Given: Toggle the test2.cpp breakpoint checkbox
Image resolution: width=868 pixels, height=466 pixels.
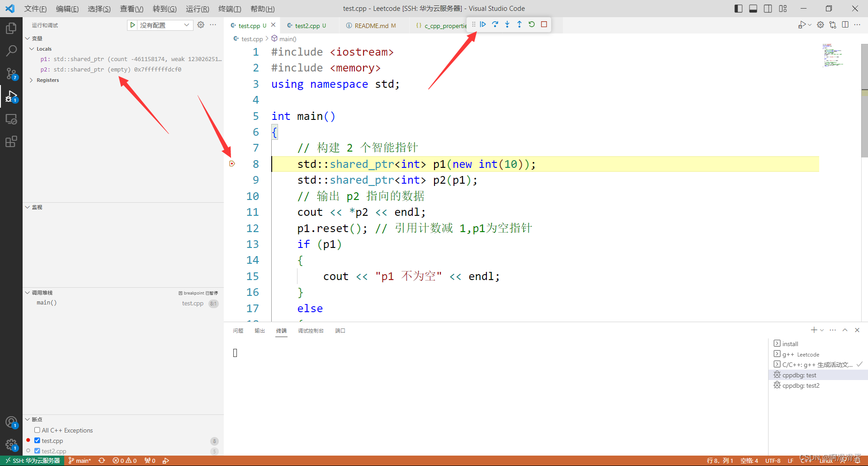Looking at the screenshot, I should coord(37,451).
